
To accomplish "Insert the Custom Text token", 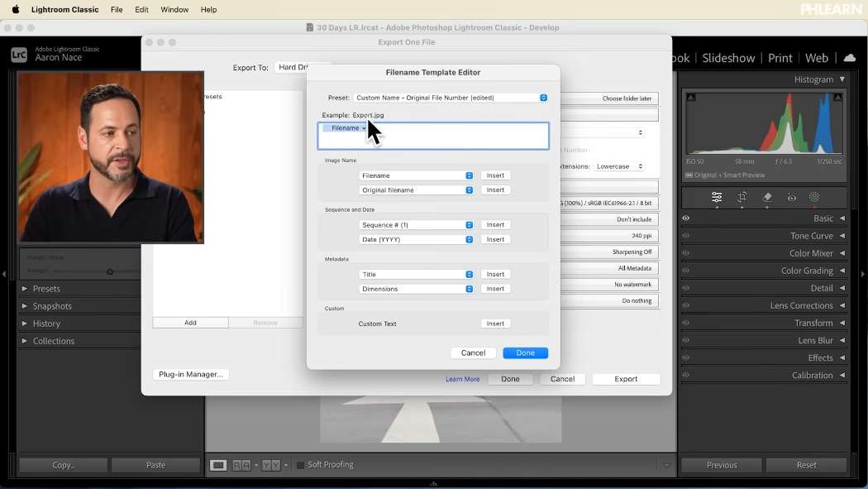I will [x=495, y=324].
